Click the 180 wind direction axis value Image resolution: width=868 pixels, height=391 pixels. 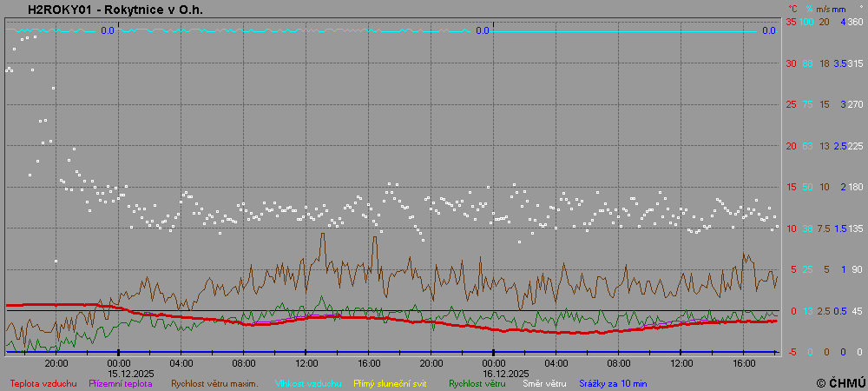click(855, 187)
